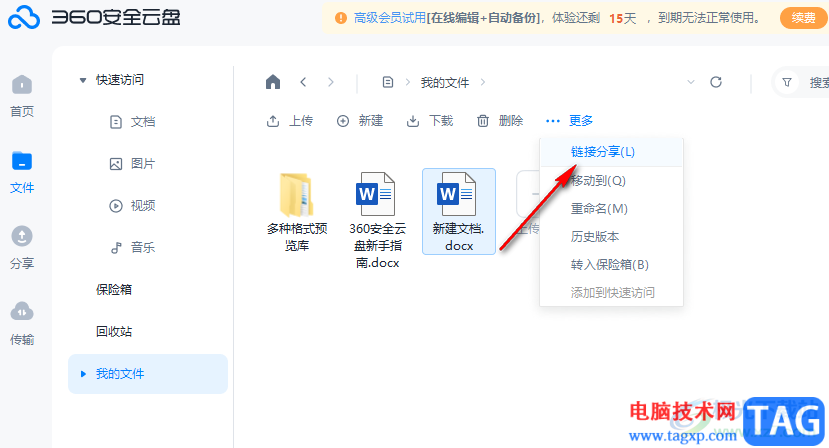The height and width of the screenshot is (448, 829).
Task: Click the 上传 upload toolbar button
Action: point(290,121)
